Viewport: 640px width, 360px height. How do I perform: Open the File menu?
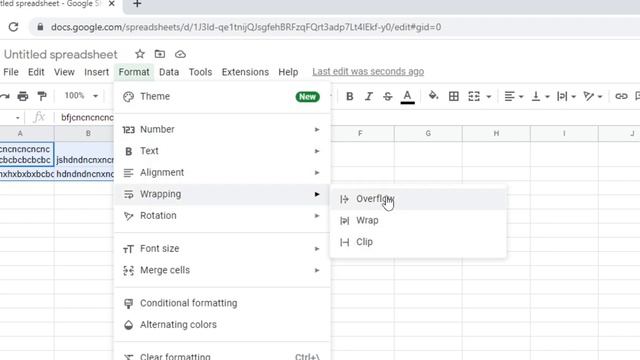[x=11, y=72]
